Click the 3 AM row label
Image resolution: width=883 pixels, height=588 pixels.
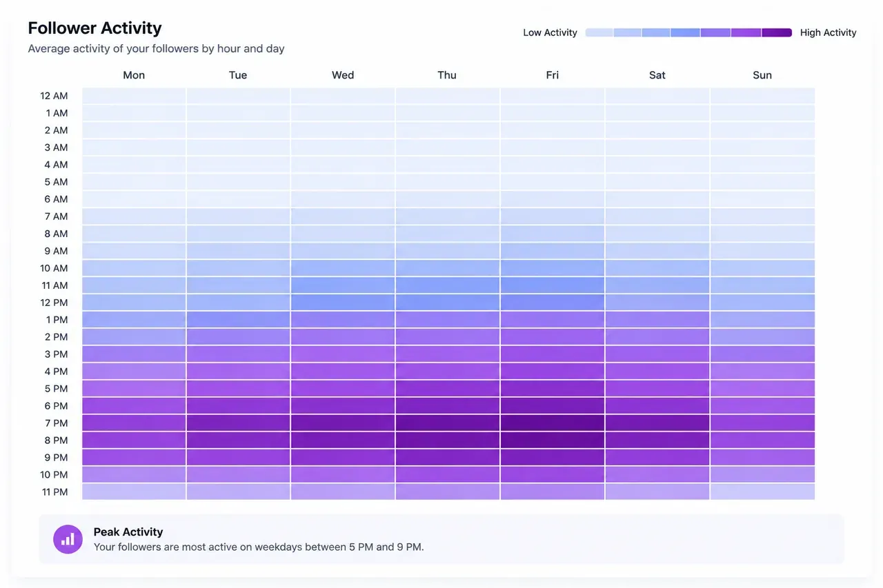[x=57, y=148]
